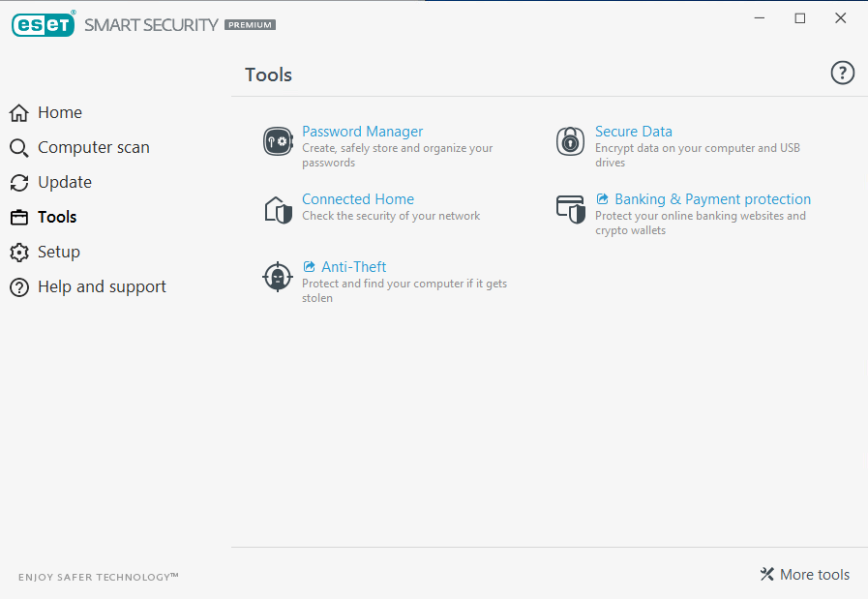Click the Tools briefcase icon in sidebar
This screenshot has height=599, width=868.
[18, 218]
